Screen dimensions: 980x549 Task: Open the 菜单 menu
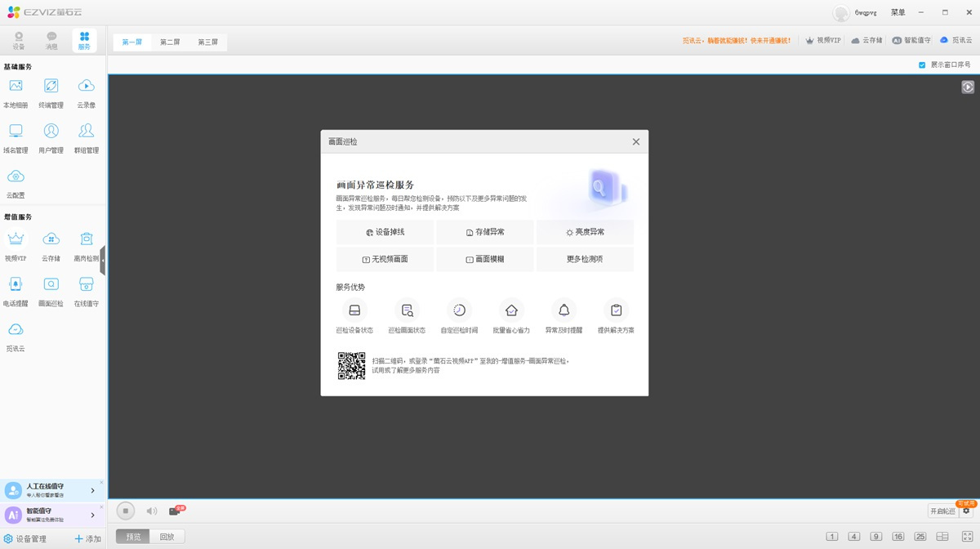(898, 13)
